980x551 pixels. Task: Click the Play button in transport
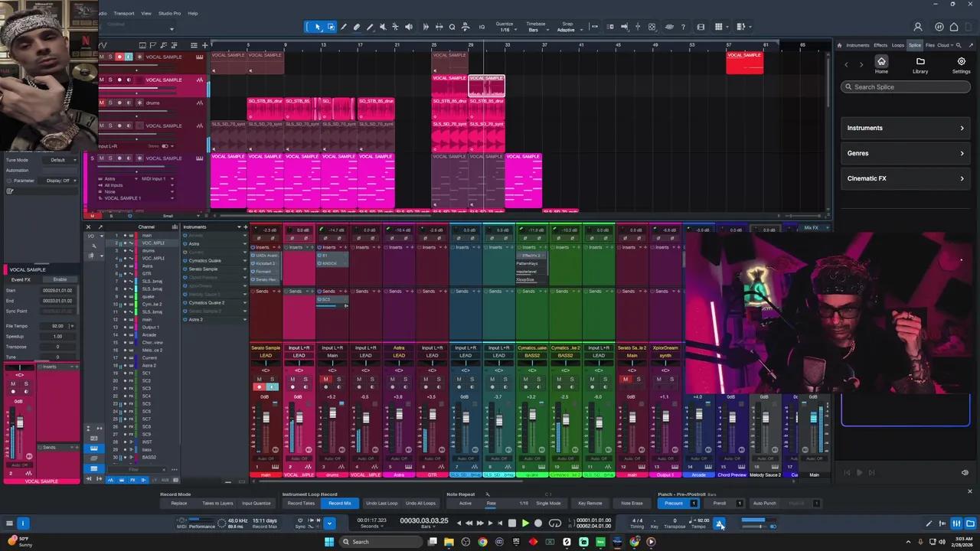click(525, 523)
